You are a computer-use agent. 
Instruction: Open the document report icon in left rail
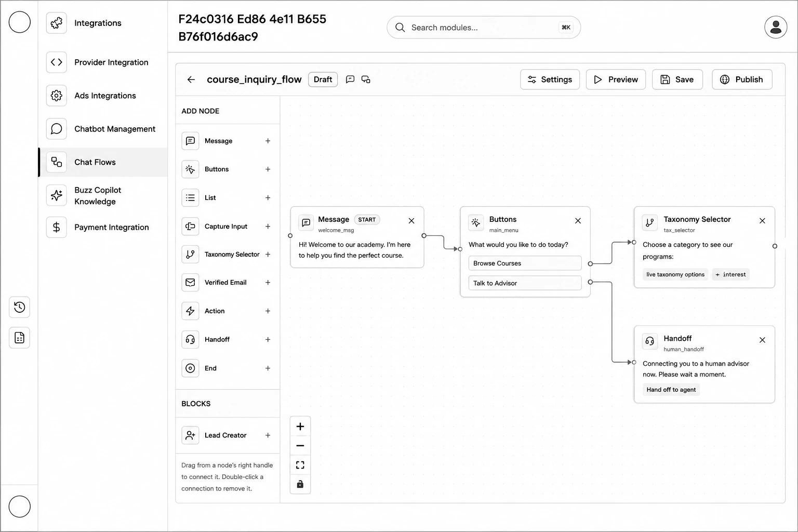tap(19, 338)
